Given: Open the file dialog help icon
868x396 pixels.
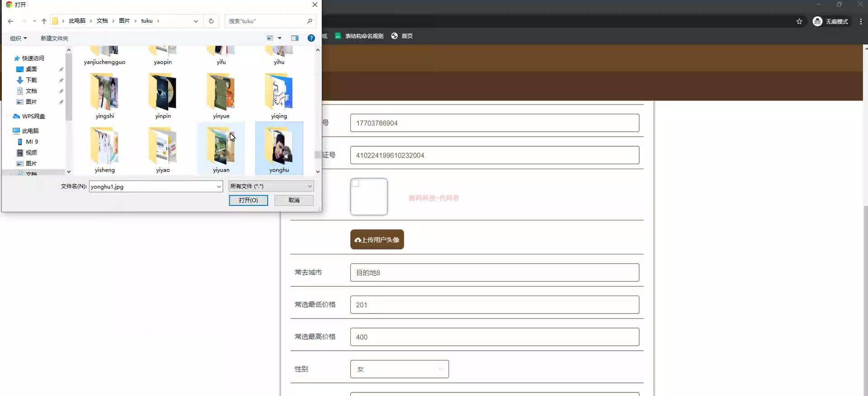Looking at the screenshot, I should (311, 38).
